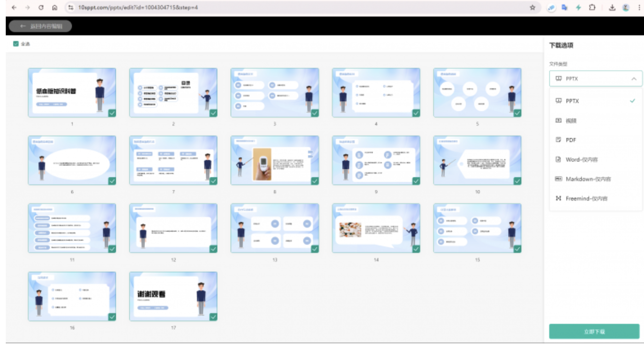Choose PDF option from file type list
Screen dimensions: 644x348
(571, 140)
